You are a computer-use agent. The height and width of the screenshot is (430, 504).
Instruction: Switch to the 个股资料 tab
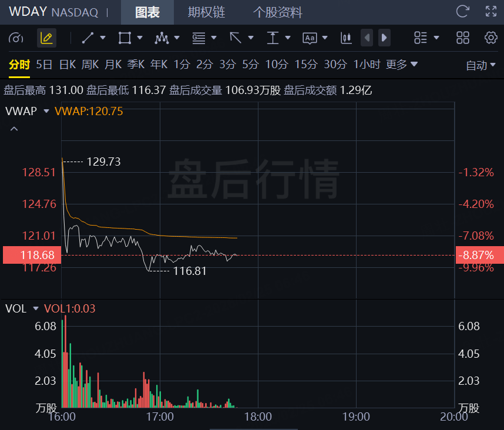(278, 12)
